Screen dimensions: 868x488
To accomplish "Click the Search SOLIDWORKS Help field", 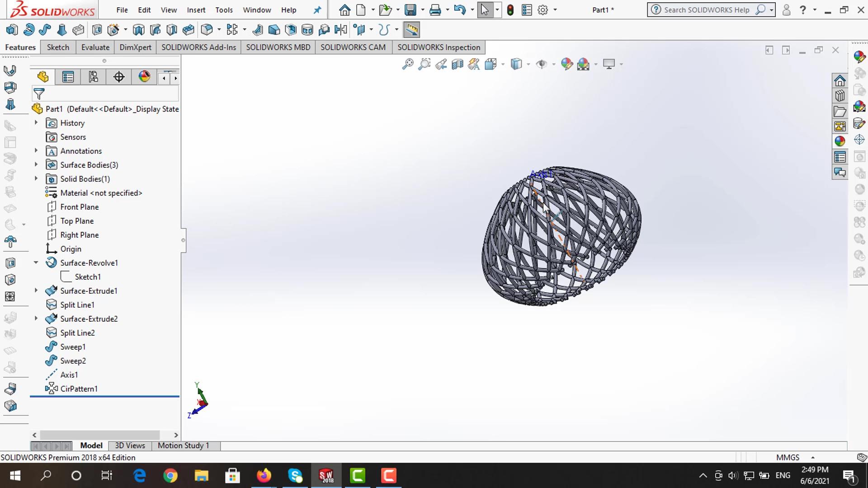I will click(706, 10).
